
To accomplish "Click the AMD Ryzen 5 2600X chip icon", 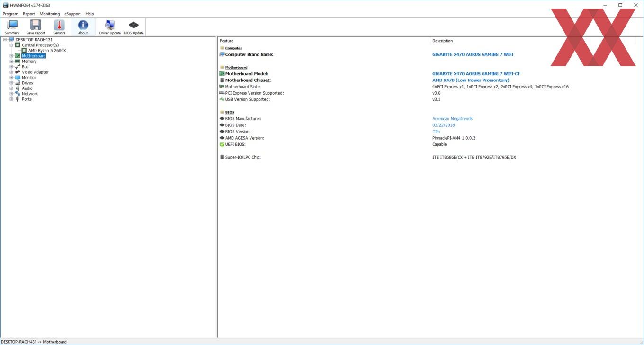I will click(x=24, y=50).
